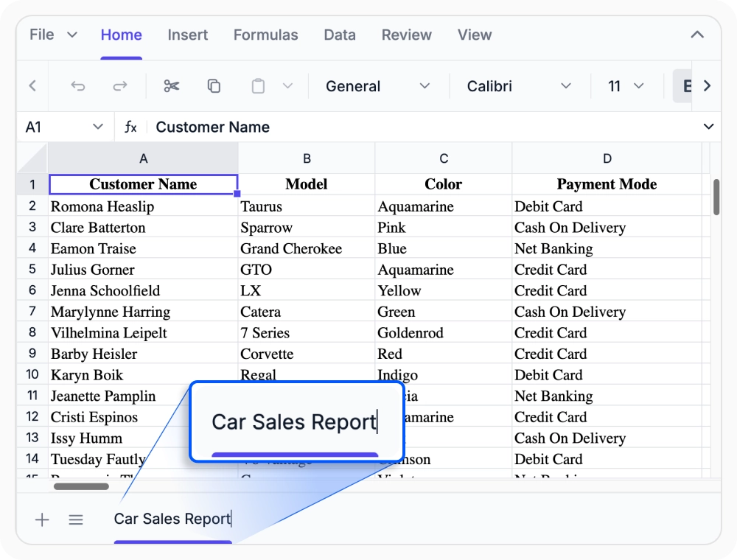Open the paste options arrow
This screenshot has width=737, height=560.
pos(287,86)
